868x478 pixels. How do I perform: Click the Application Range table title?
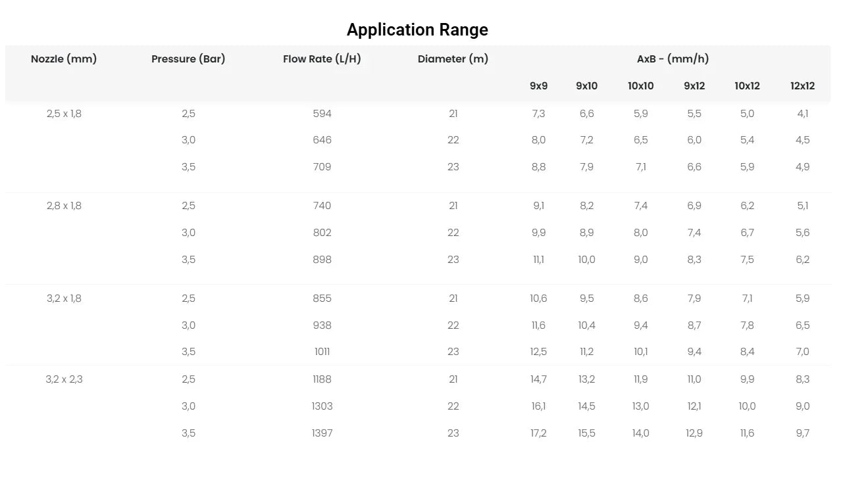pos(417,30)
